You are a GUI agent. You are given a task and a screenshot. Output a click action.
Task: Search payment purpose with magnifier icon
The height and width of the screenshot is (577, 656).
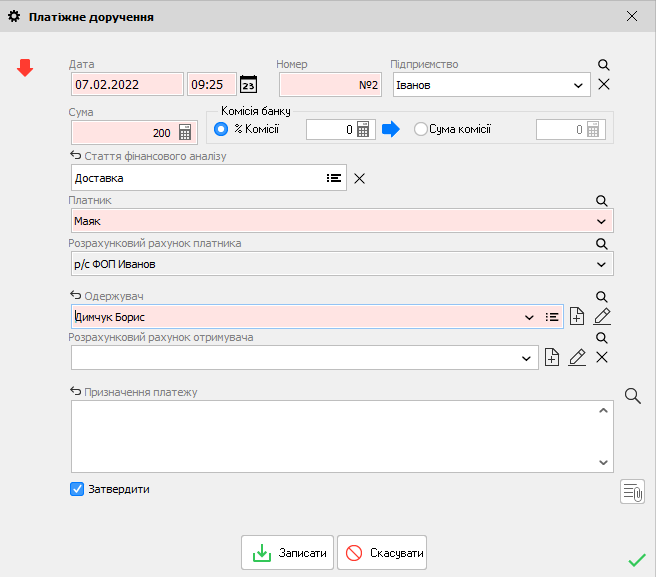point(632,396)
